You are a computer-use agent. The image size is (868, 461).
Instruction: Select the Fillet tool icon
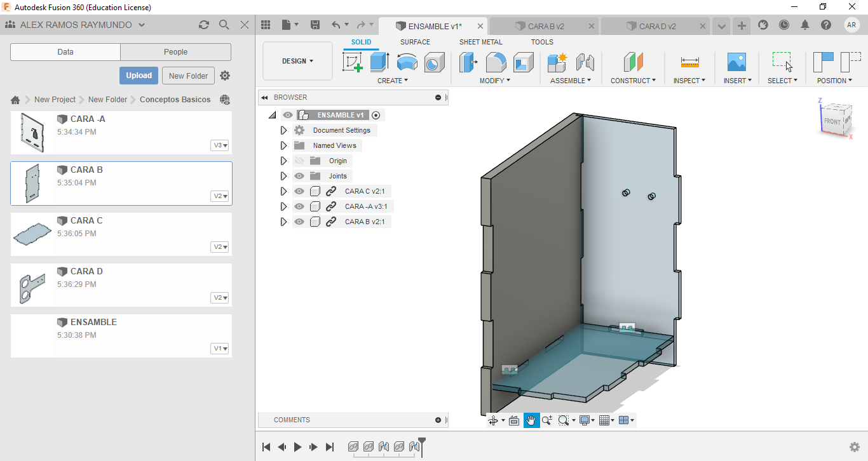[x=496, y=62]
